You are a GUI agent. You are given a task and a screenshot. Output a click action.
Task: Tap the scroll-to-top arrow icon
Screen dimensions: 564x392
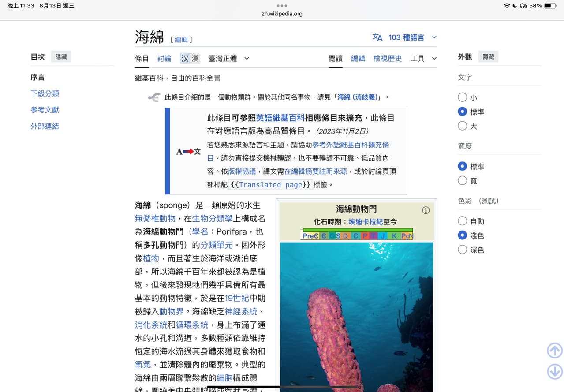point(555,351)
